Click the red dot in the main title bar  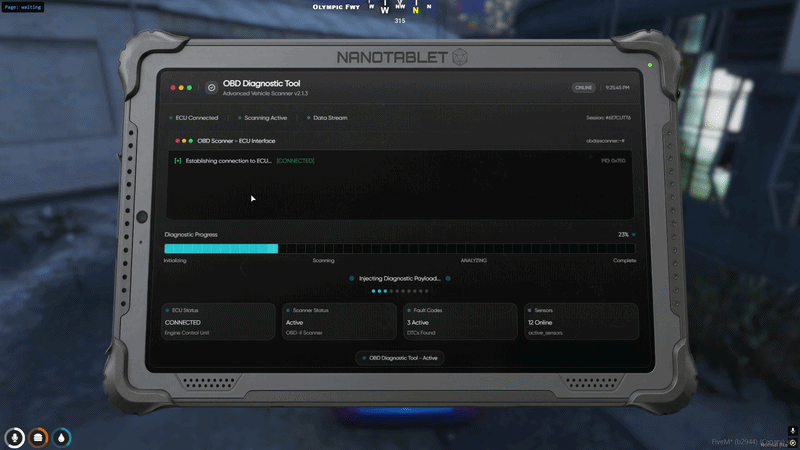coord(173,88)
